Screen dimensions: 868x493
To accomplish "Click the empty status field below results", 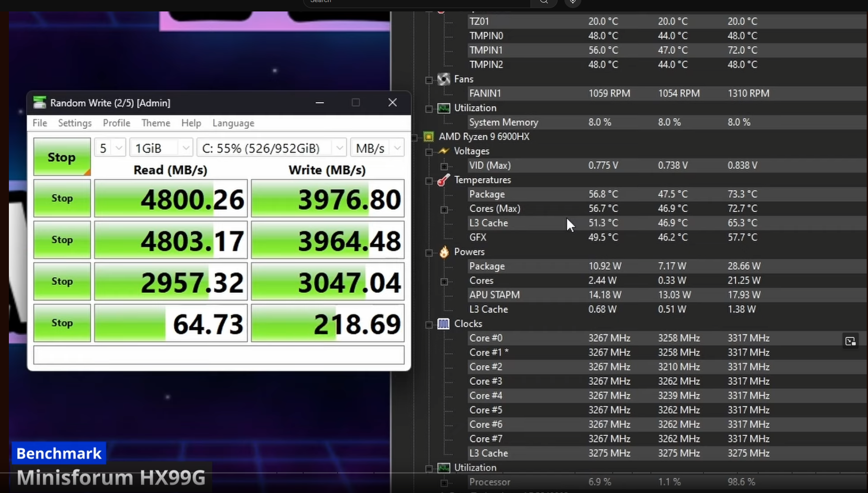I will click(219, 355).
